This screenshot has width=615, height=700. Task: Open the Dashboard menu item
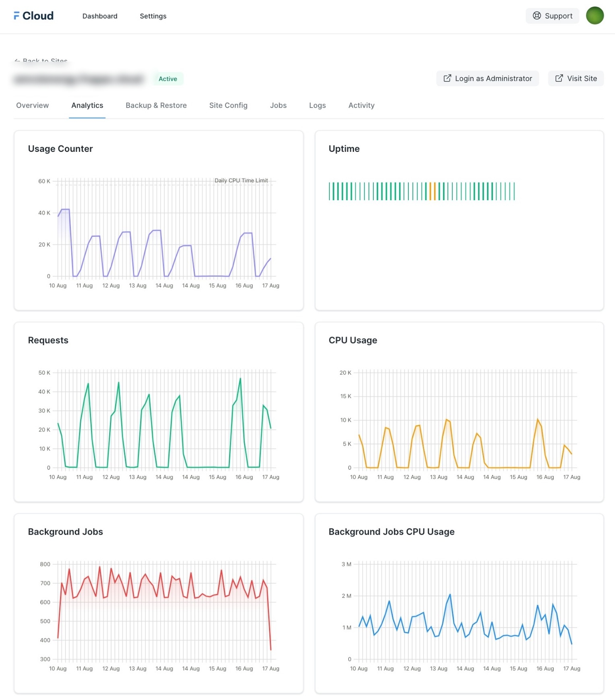[x=100, y=16]
